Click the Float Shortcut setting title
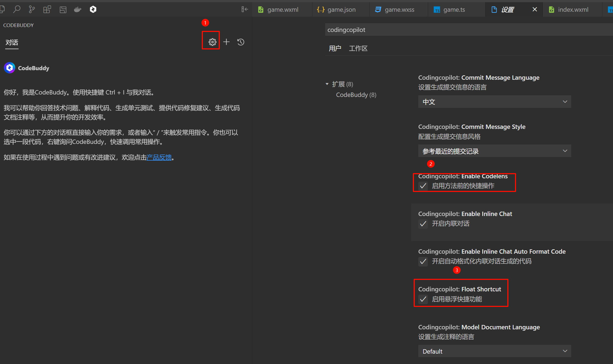Screen dimensions: 613x364 [460, 289]
